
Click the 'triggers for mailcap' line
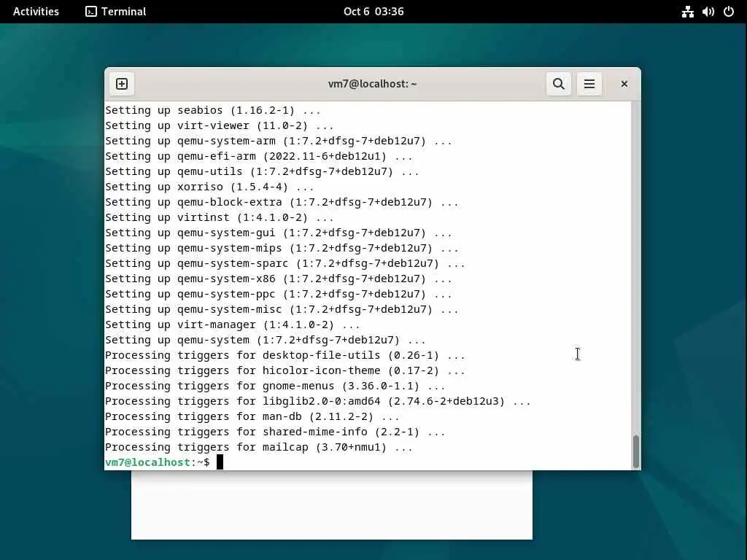pyautogui.click(x=259, y=447)
